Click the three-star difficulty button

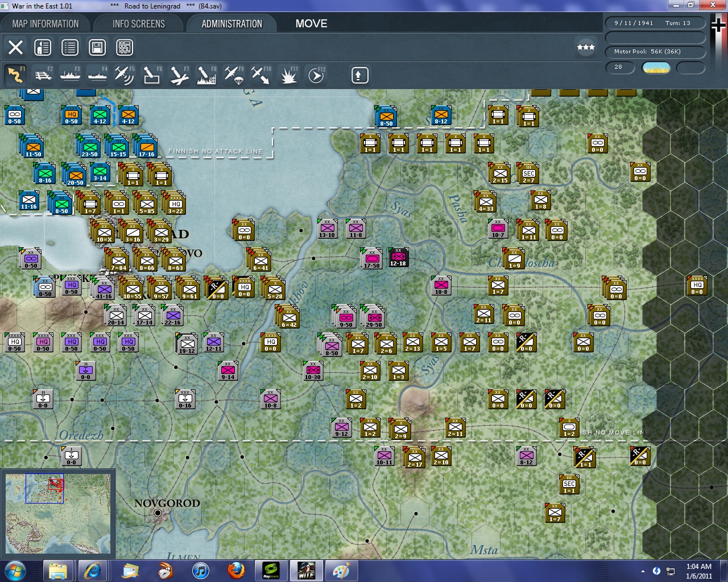pos(586,47)
